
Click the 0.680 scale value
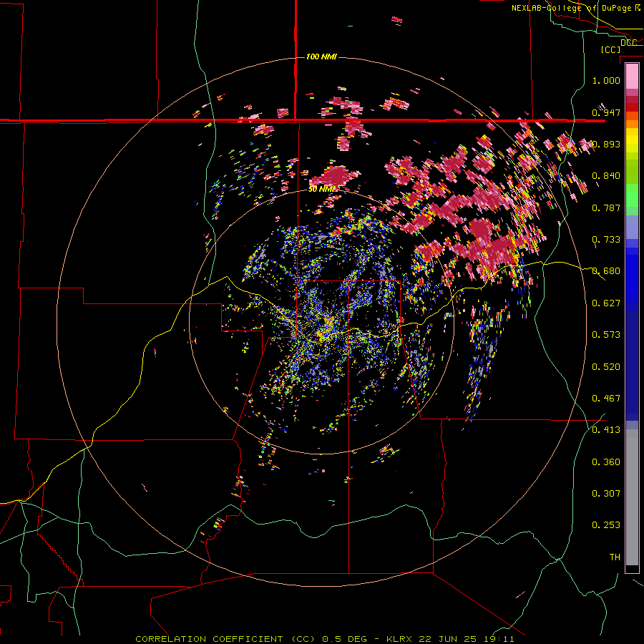[606, 271]
